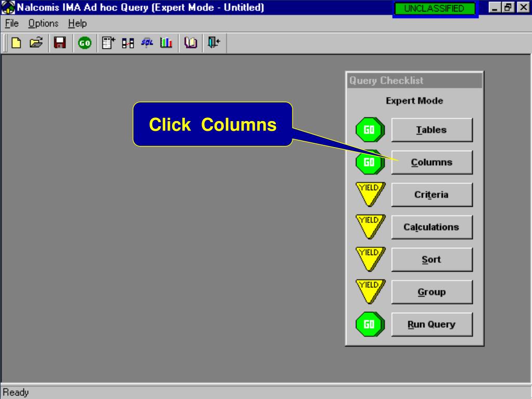Click the Criteria button
The height and width of the screenshot is (399, 532).
click(x=432, y=195)
